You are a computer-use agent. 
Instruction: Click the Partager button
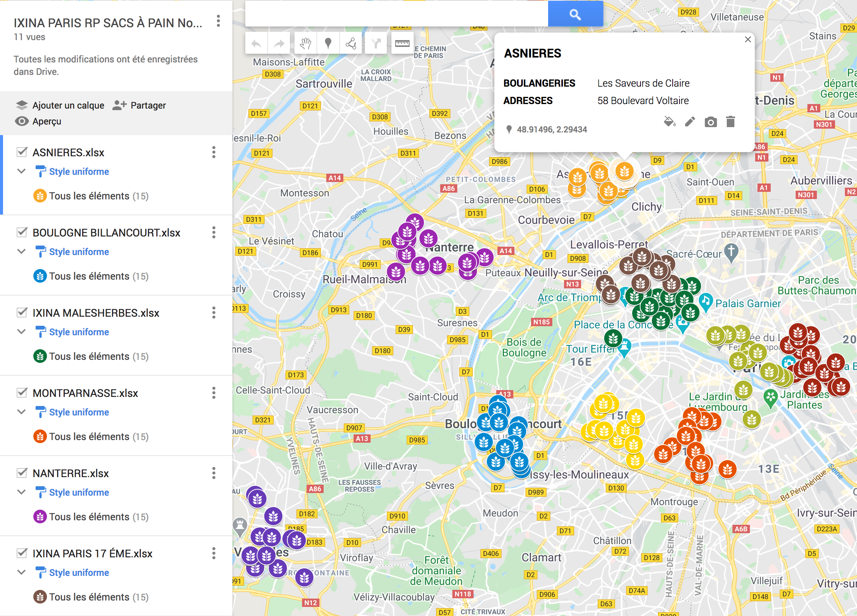pyautogui.click(x=139, y=105)
